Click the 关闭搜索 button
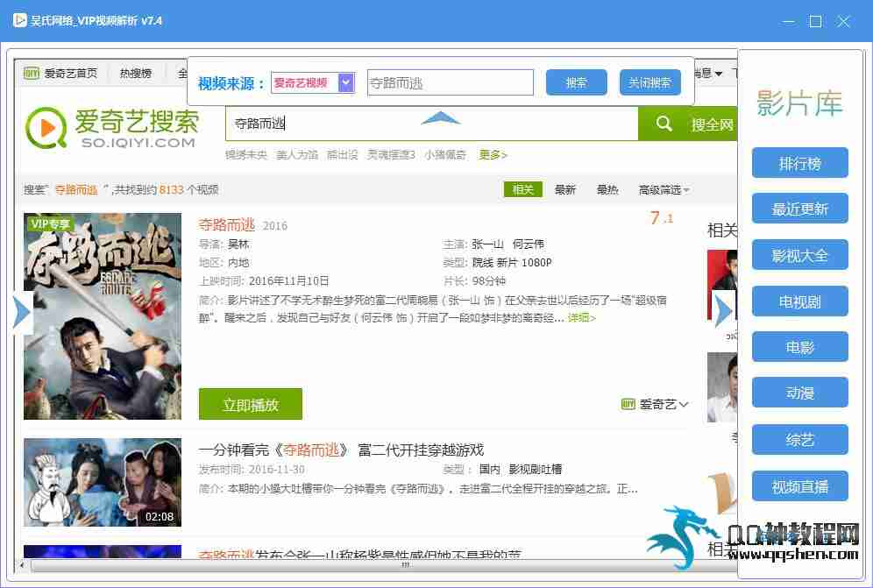The image size is (873, 588). click(x=649, y=83)
